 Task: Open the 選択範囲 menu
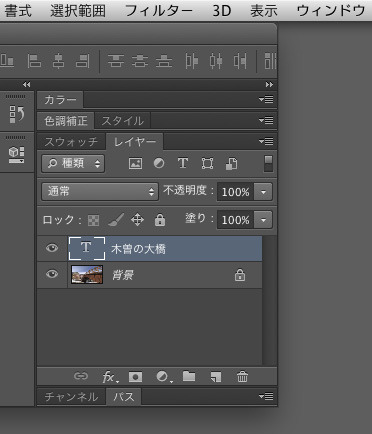point(78,11)
